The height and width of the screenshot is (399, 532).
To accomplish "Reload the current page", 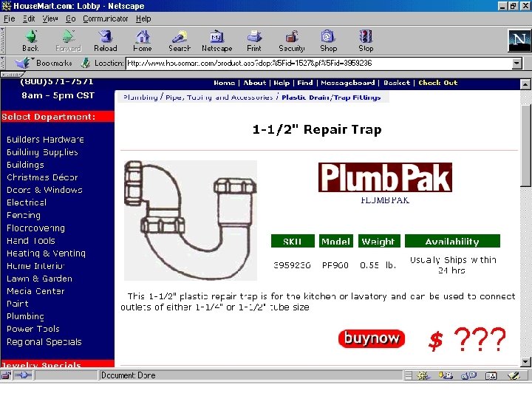I will click(x=106, y=41).
